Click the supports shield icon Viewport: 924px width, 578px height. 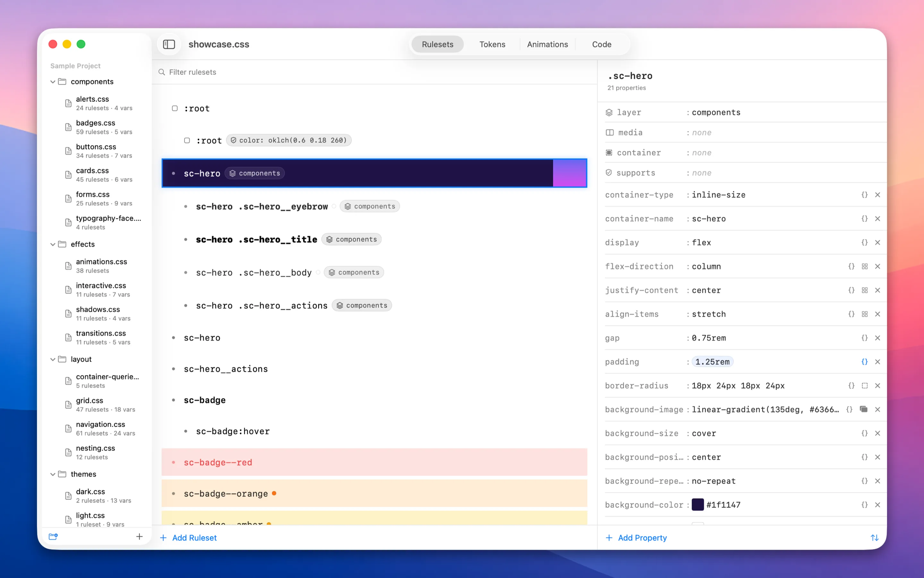point(609,173)
